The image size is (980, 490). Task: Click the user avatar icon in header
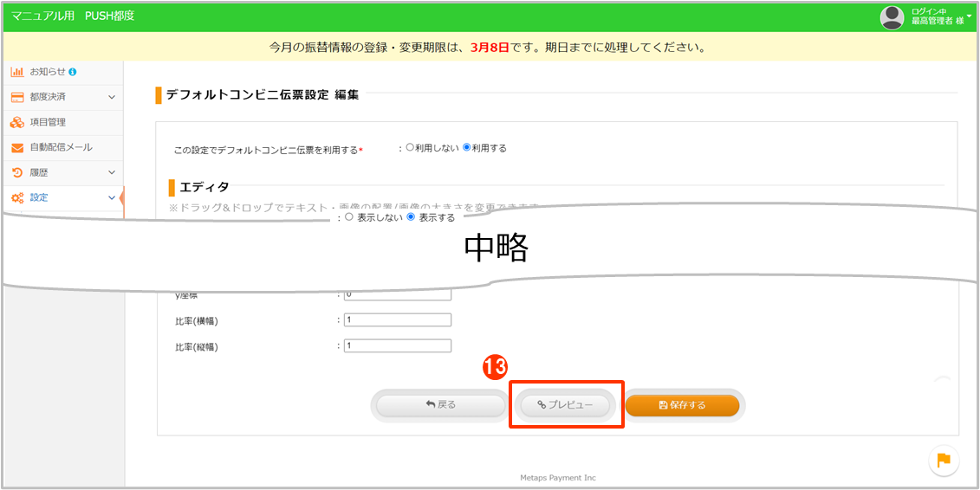(892, 16)
